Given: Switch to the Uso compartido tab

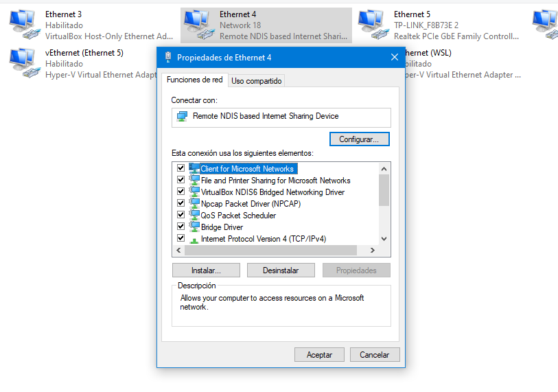Looking at the screenshot, I should 256,81.
